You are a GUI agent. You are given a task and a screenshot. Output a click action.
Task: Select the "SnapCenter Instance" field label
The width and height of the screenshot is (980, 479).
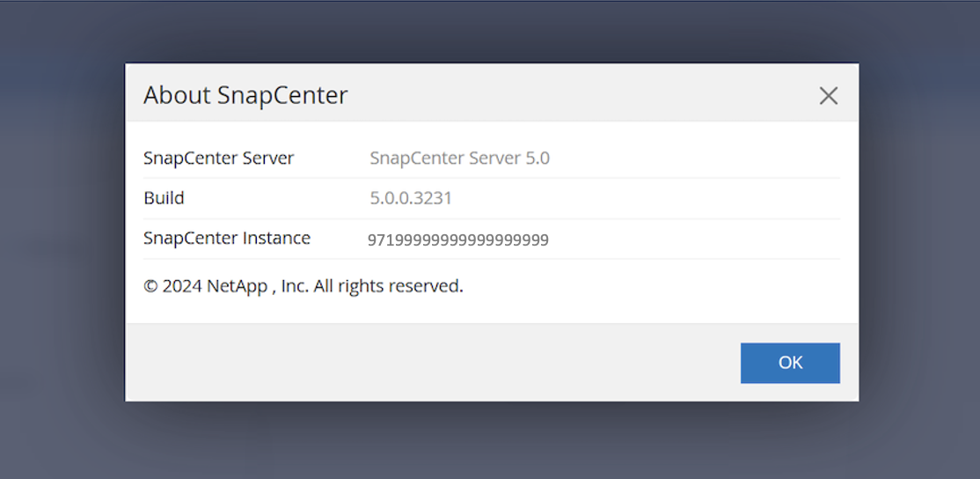pyautogui.click(x=227, y=239)
